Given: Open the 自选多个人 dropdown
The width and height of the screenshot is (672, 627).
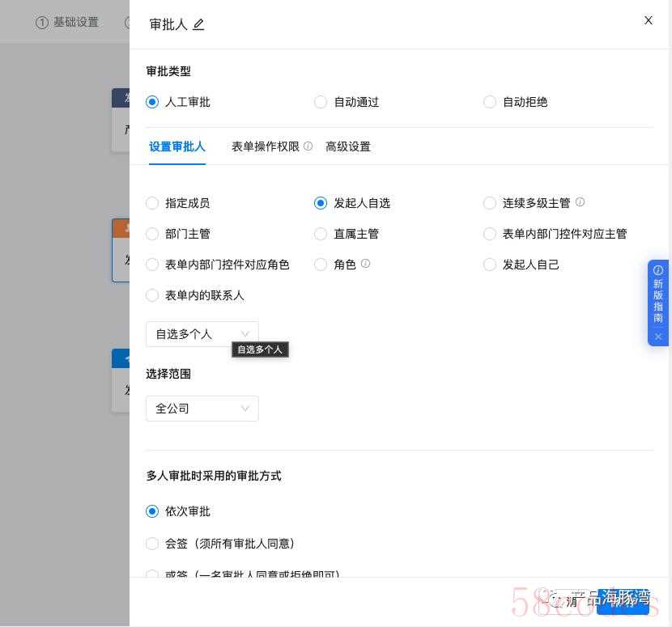Looking at the screenshot, I should coord(202,334).
